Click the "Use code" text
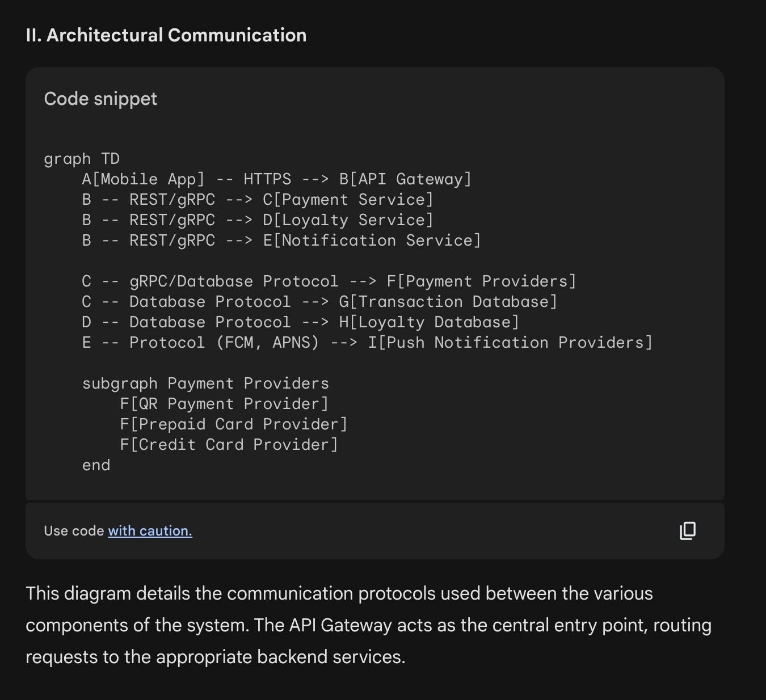Viewport: 766px width, 700px height. [x=74, y=531]
